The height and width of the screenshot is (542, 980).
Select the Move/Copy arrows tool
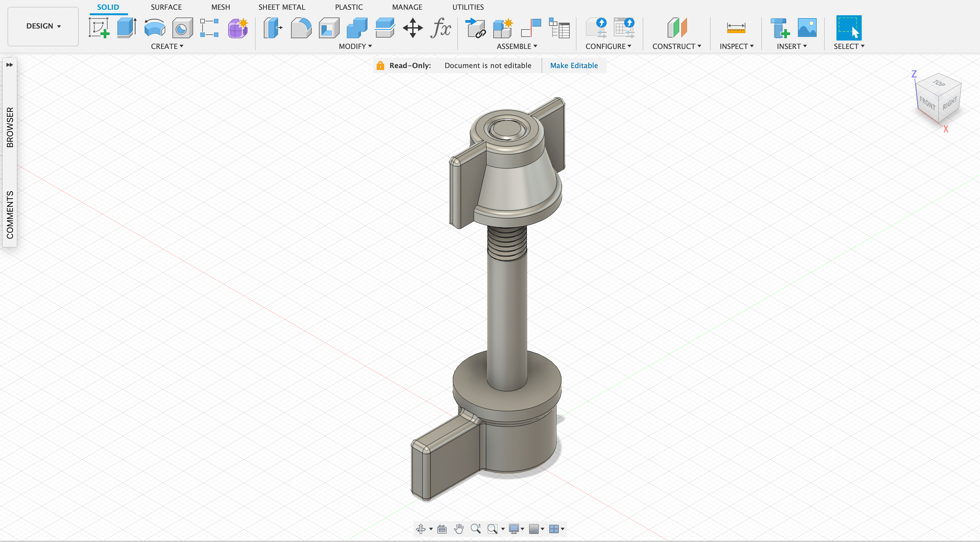413,28
